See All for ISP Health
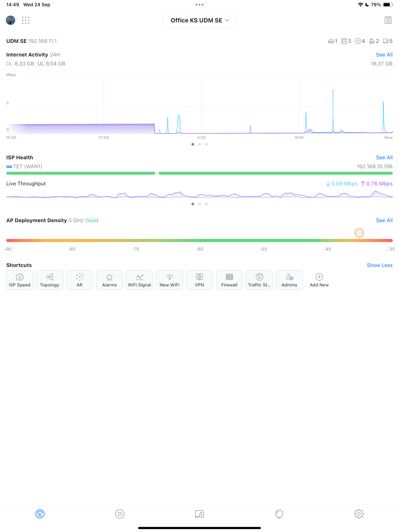Image resolution: width=399 pixels, height=532 pixels. [384, 157]
